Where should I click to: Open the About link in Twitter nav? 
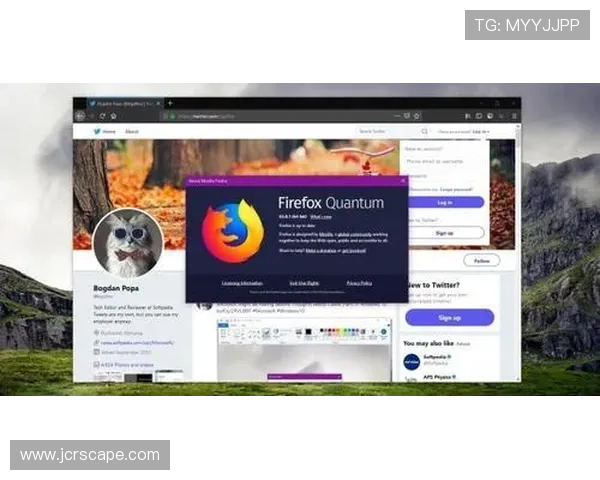132,132
